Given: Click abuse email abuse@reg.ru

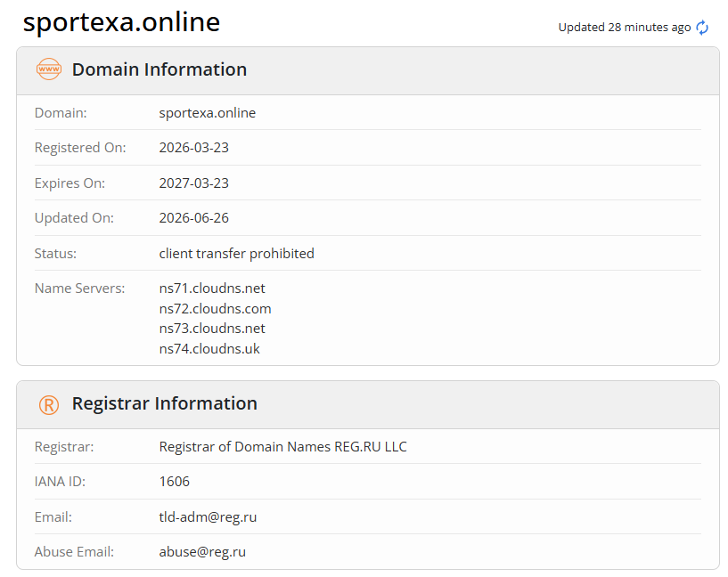Looking at the screenshot, I should click(x=202, y=552).
